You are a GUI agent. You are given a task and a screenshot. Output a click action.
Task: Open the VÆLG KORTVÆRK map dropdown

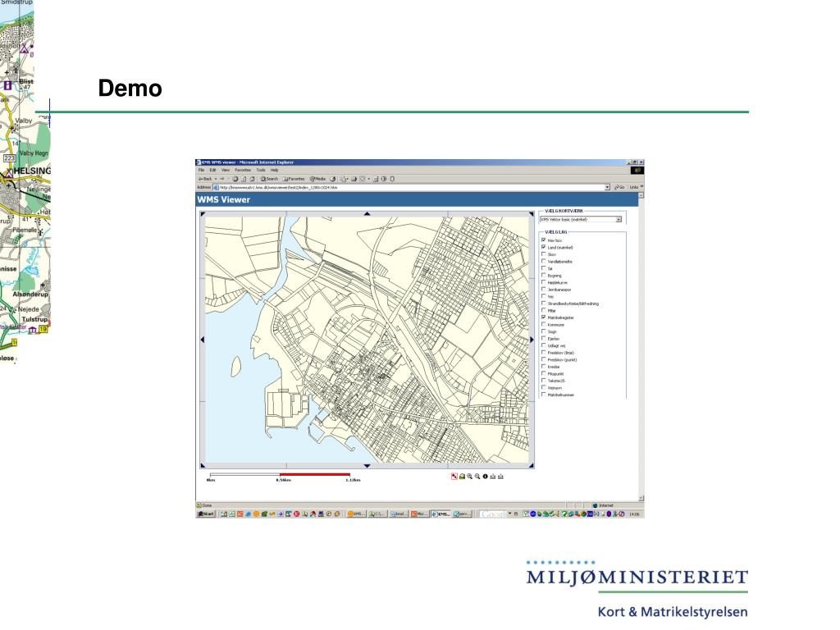pos(580,219)
